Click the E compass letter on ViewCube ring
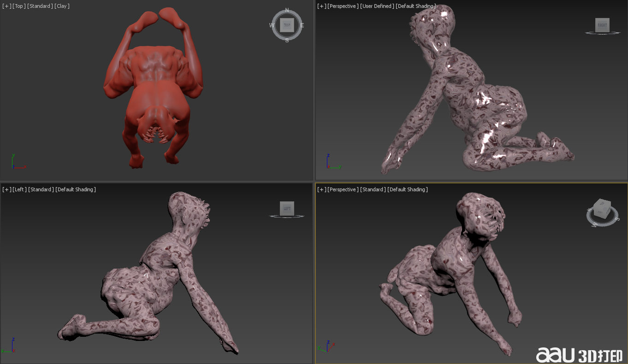Image resolution: width=628 pixels, height=364 pixels. [302, 25]
